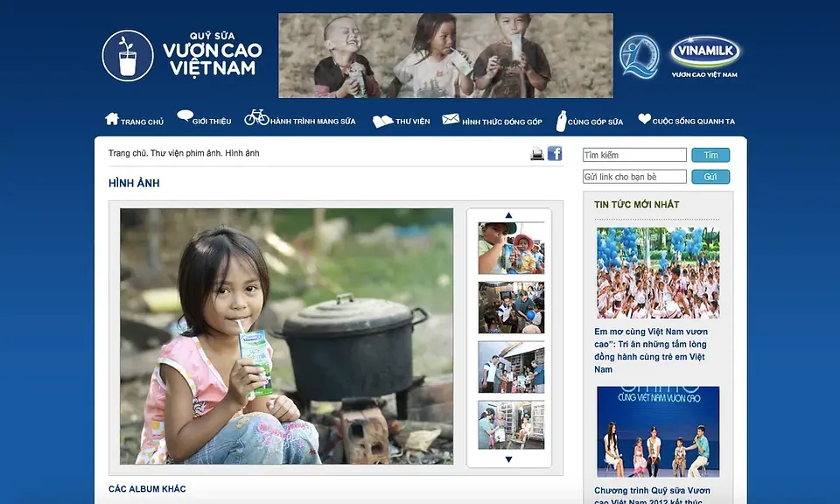Click the speech bubble Giới thiệu icon
Image resolution: width=840 pixels, height=504 pixels.
pyautogui.click(x=185, y=115)
